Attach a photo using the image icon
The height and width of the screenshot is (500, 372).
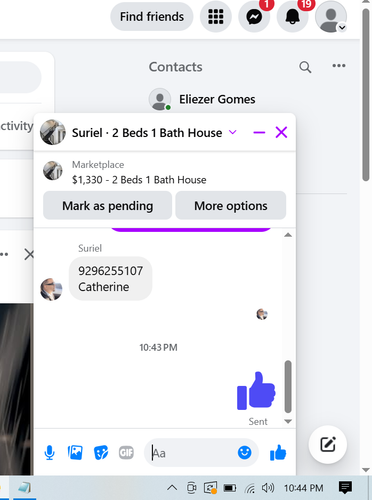[75, 453]
